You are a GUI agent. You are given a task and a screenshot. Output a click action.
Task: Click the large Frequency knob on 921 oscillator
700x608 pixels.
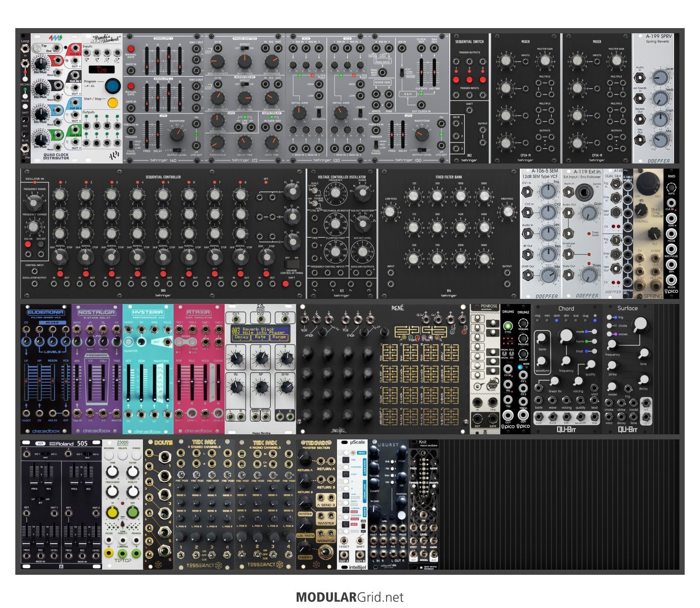335,193
